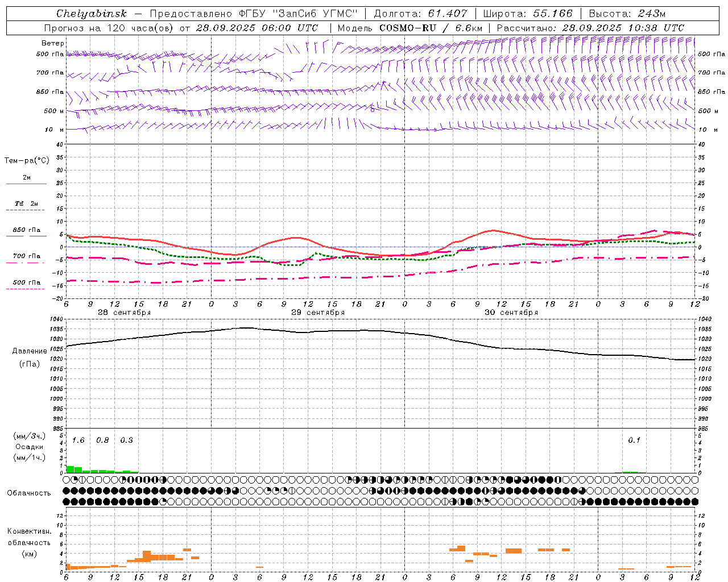
Task: Click the "30 сентября" date label
Action: pos(511,313)
